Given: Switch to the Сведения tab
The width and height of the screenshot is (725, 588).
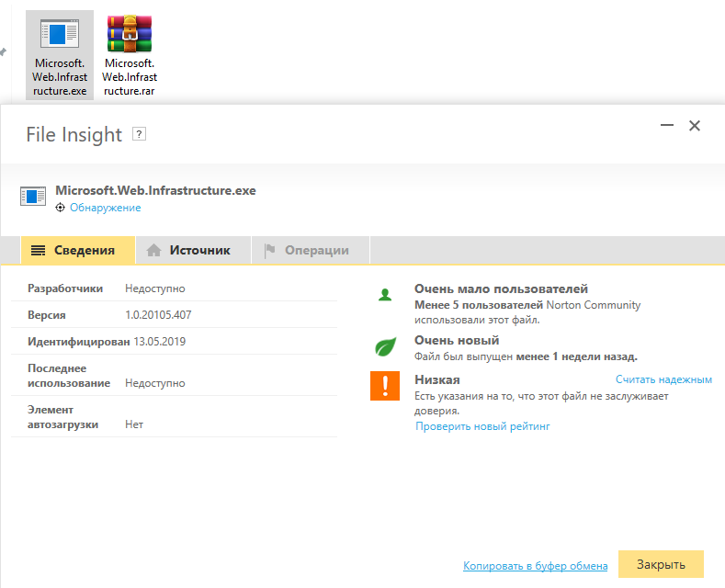Looking at the screenshot, I should click(78, 250).
